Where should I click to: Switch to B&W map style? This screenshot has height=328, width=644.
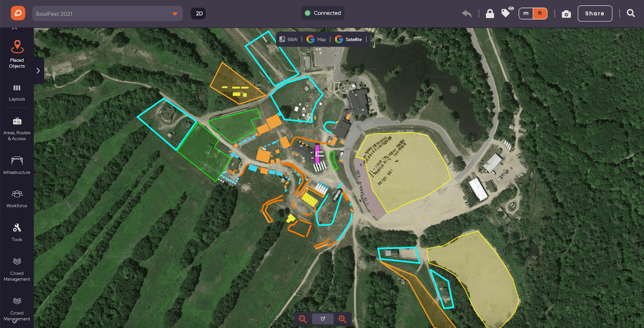[288, 39]
